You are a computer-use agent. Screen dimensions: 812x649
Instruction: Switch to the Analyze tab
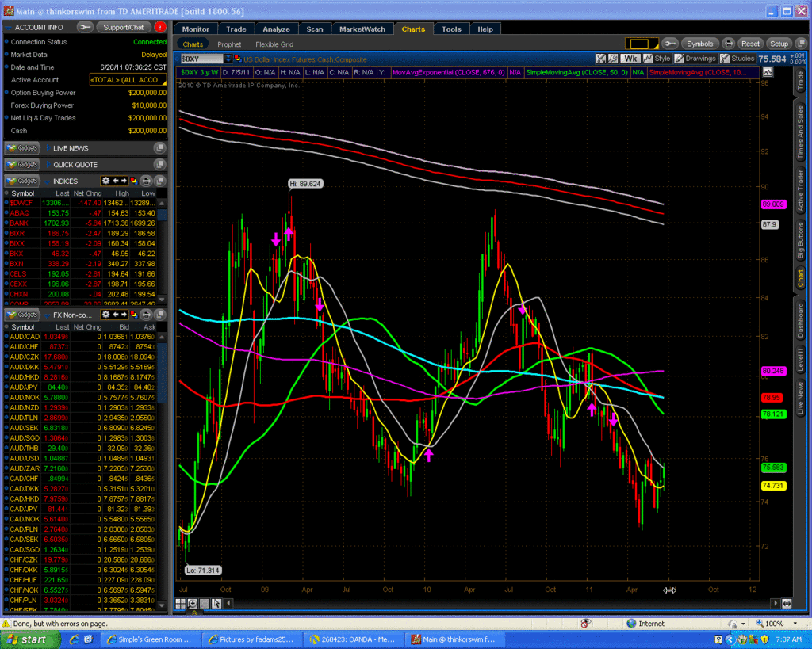277,29
